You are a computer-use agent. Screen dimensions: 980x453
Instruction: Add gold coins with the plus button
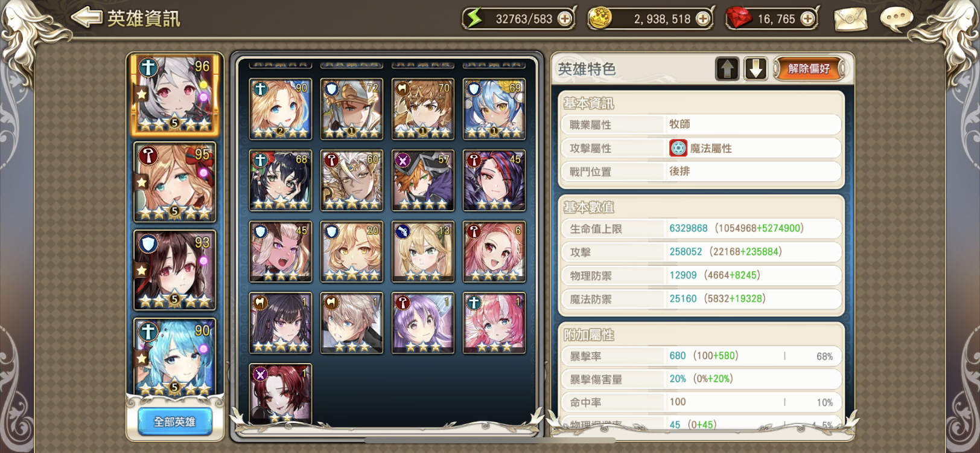703,19
